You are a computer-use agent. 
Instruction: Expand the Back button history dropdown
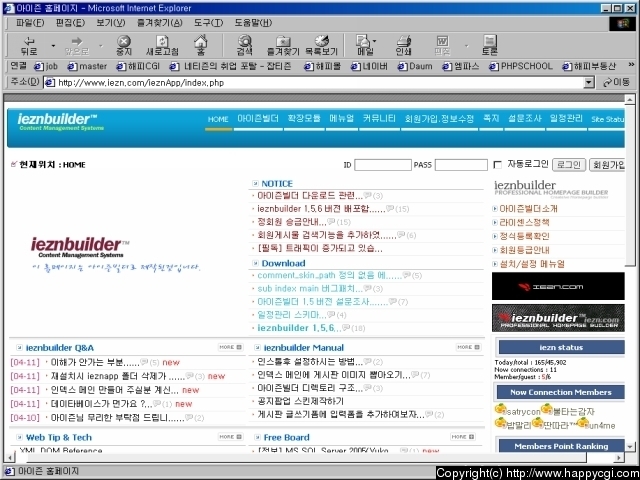(53, 46)
